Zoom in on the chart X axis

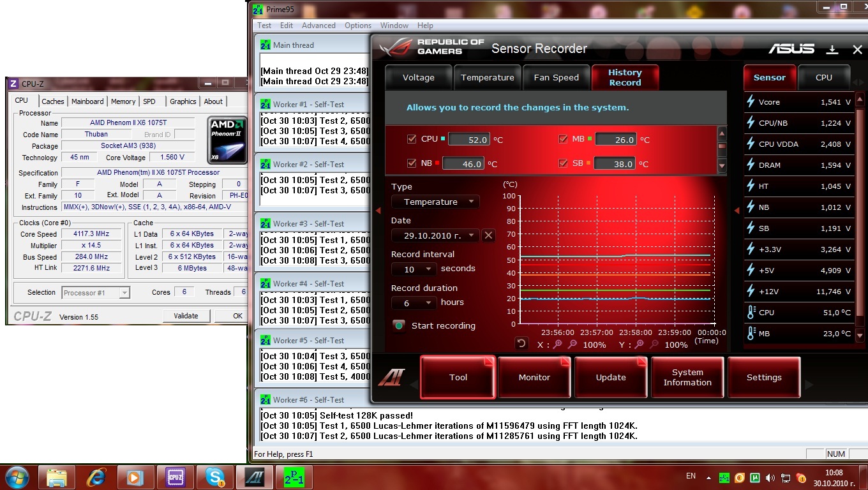pyautogui.click(x=558, y=345)
